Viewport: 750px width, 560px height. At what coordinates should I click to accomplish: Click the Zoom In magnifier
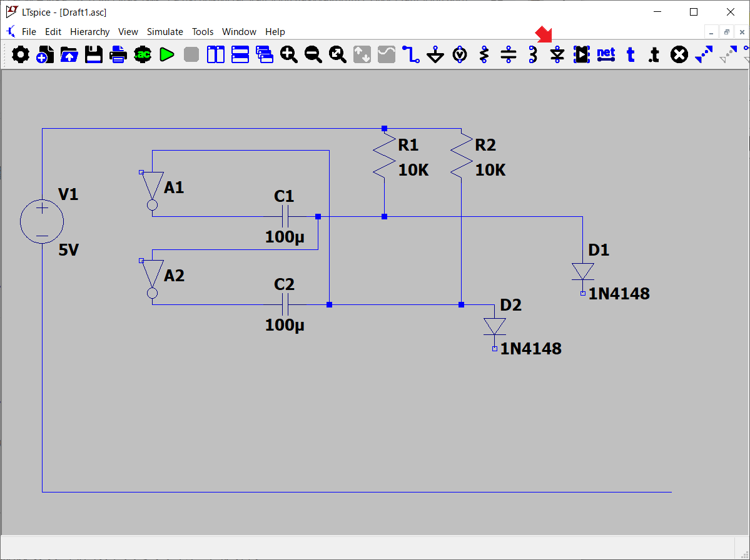[289, 55]
